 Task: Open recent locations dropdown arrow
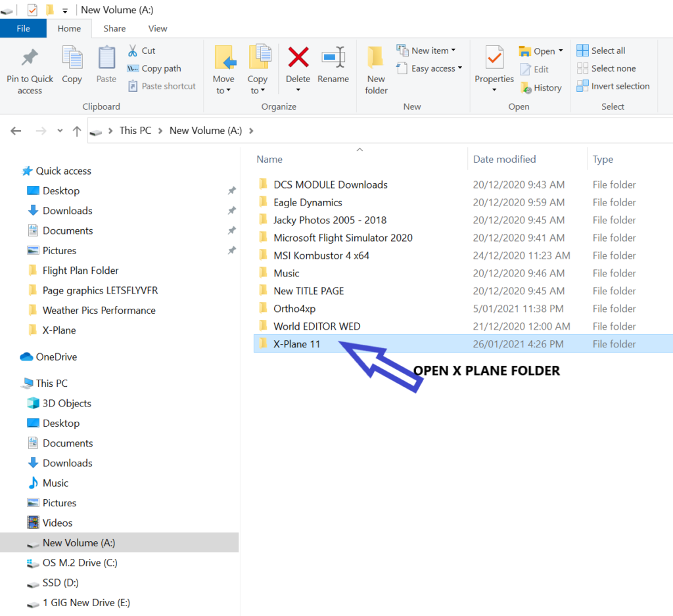coord(60,131)
